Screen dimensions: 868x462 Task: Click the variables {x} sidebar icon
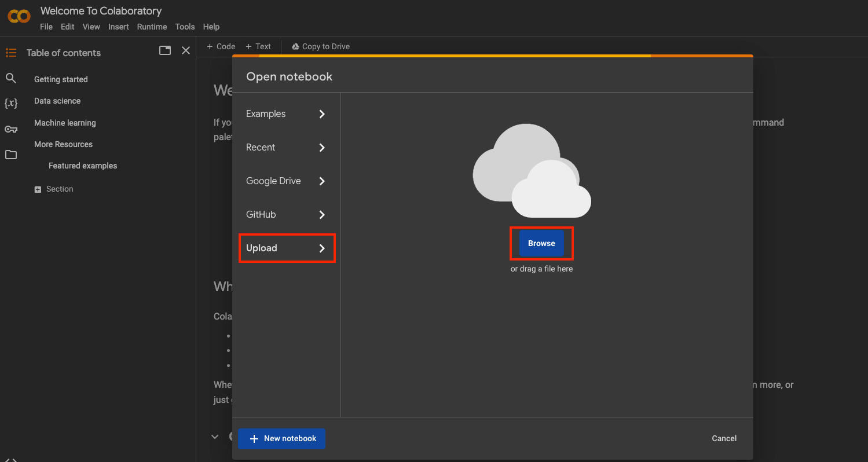click(x=11, y=104)
